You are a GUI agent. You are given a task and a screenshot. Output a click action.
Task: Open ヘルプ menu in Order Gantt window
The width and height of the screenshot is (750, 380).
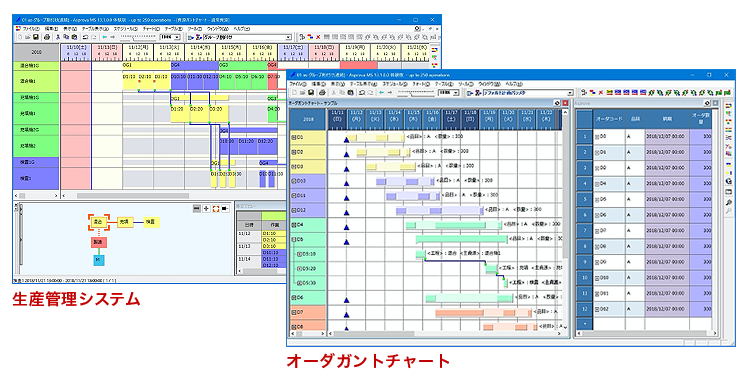pyautogui.click(x=514, y=84)
